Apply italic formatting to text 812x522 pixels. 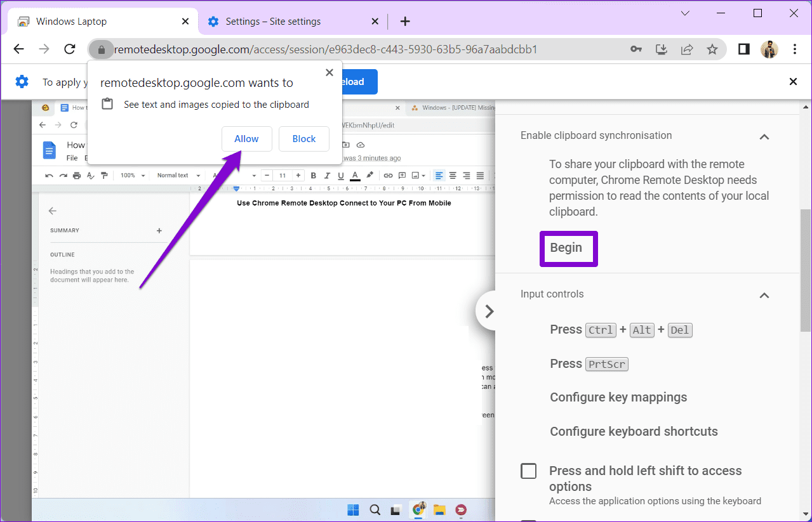326,175
